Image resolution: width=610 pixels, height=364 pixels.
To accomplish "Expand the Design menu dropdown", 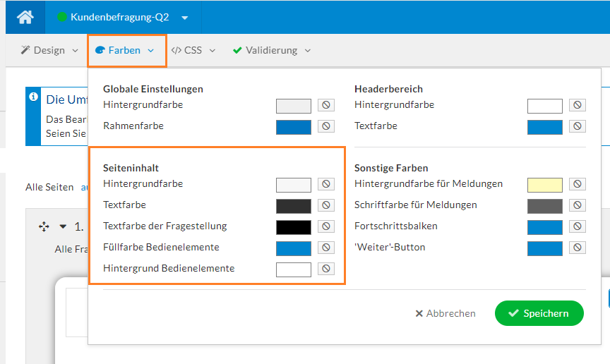I will [49, 51].
